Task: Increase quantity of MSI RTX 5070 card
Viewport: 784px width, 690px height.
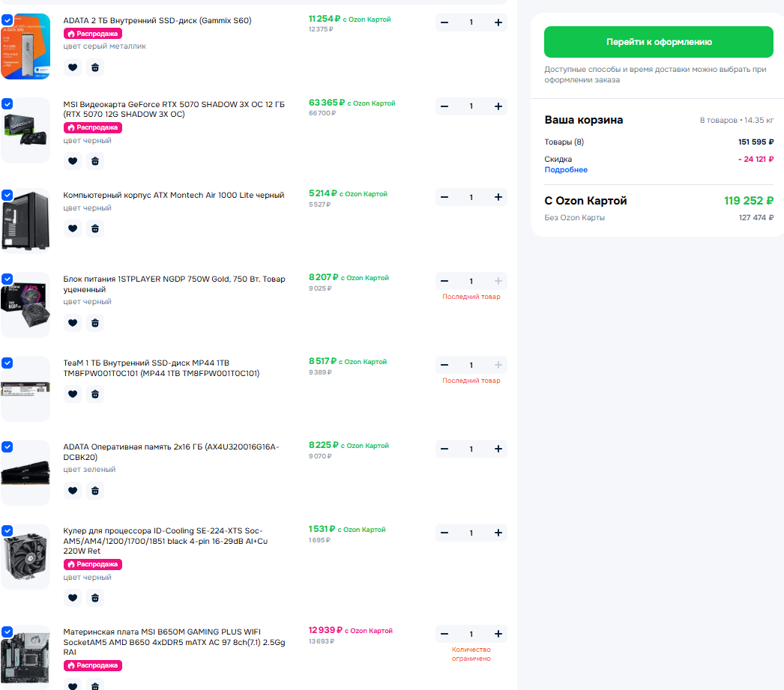Action: point(498,106)
